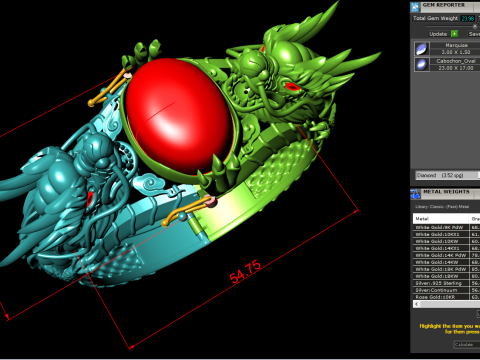The height and width of the screenshot is (360, 480).
Task: Click the Library Classic metal label
Action: click(x=442, y=207)
